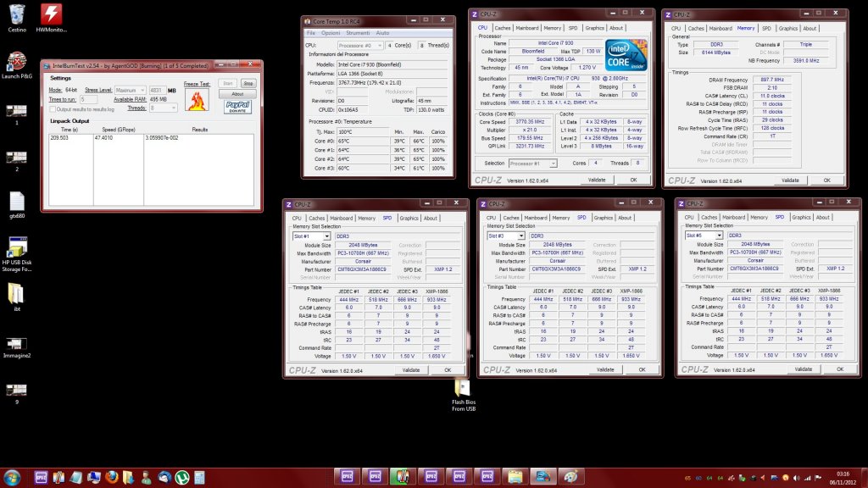Click Validate in CPU-Z Slot #1 window
Viewport: 868px width, 488px height.
point(411,370)
